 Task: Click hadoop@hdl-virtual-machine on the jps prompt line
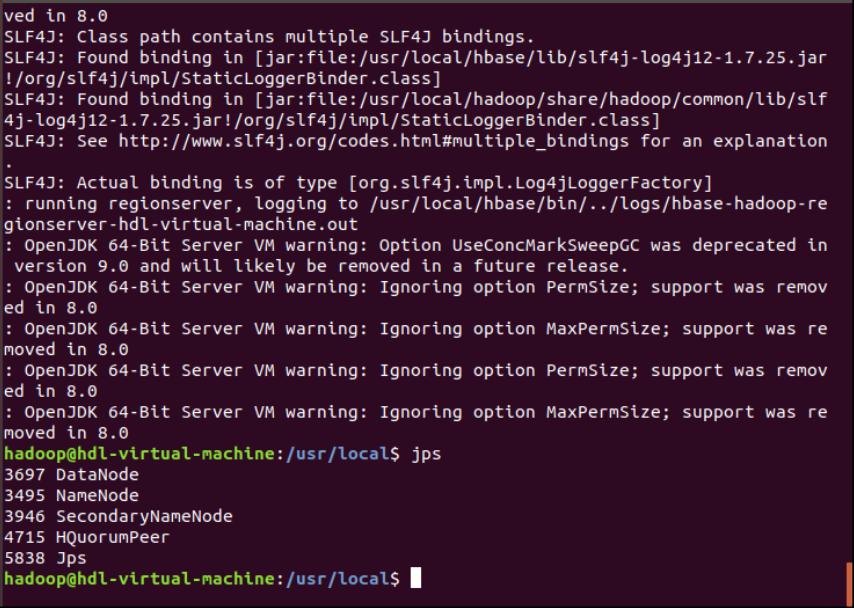(x=142, y=454)
